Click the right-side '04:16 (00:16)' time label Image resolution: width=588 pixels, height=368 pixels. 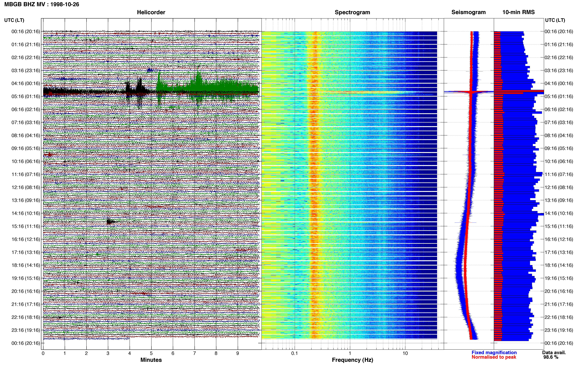click(x=559, y=83)
